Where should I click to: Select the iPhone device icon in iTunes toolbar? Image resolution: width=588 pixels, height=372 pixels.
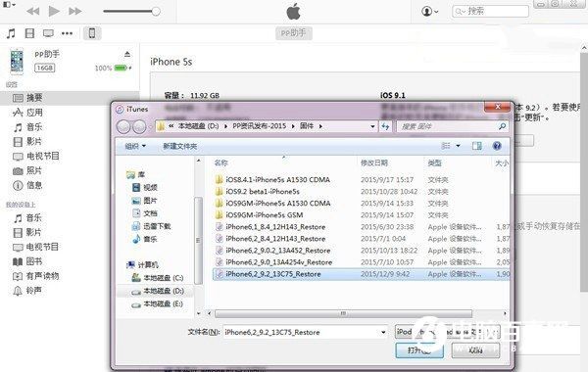coord(92,33)
